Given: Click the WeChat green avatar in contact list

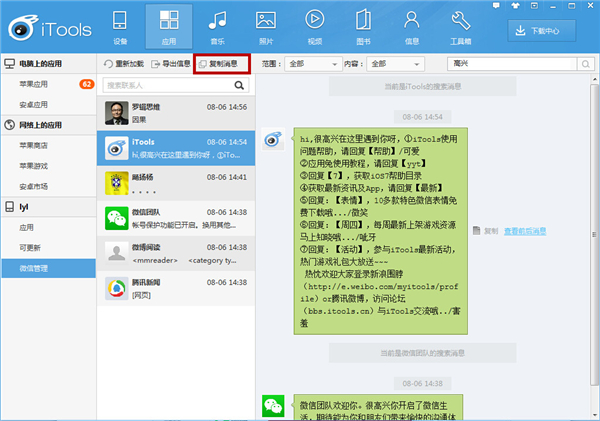Looking at the screenshot, I should point(117,218).
